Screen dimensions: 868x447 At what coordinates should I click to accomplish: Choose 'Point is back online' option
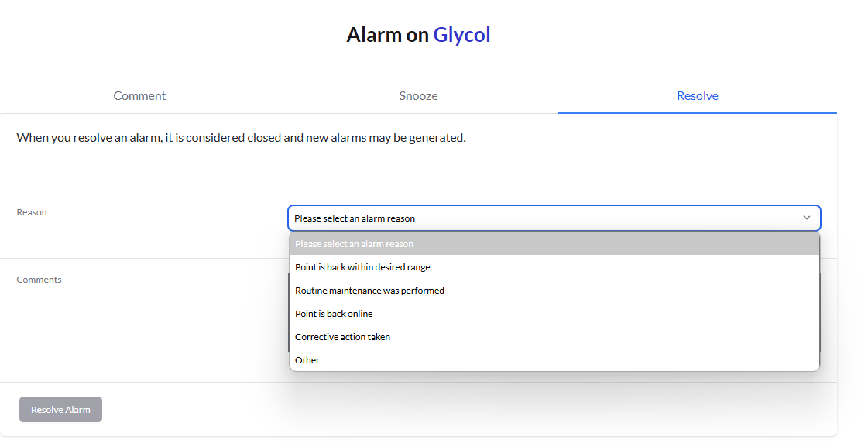pyautogui.click(x=554, y=314)
